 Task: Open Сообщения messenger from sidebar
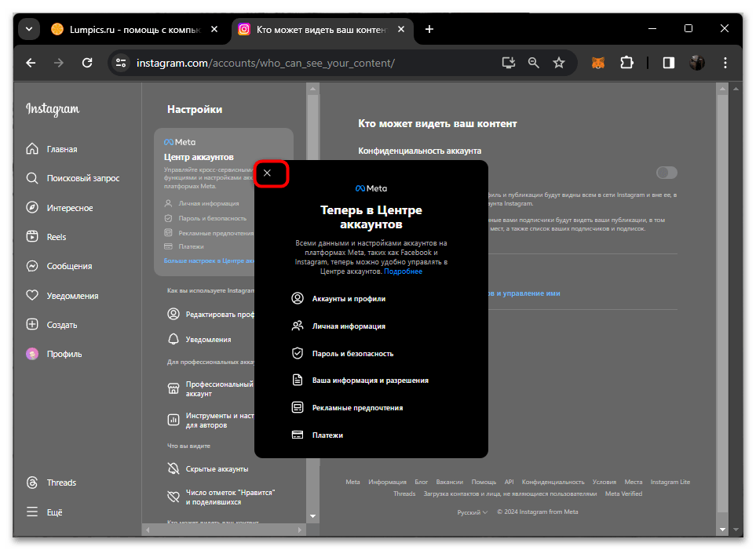tap(58, 266)
